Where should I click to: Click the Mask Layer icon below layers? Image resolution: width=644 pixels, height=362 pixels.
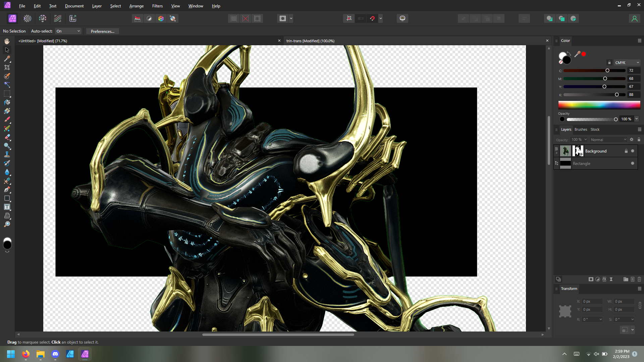(591, 279)
